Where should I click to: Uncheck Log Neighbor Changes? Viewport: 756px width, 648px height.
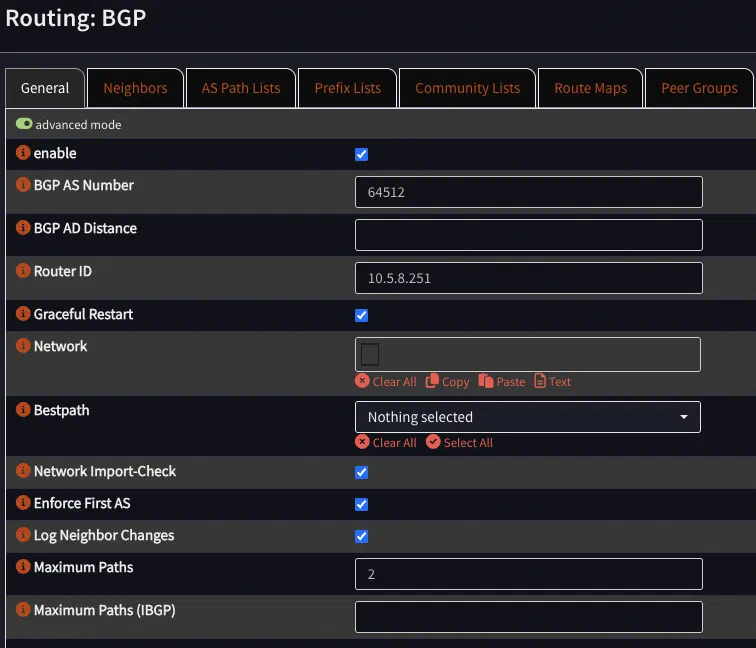[361, 537]
